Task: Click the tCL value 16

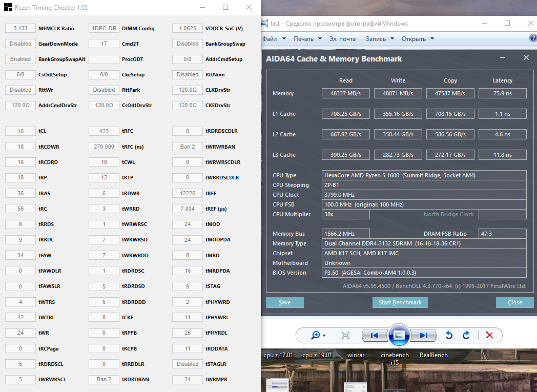Action: pos(20,131)
